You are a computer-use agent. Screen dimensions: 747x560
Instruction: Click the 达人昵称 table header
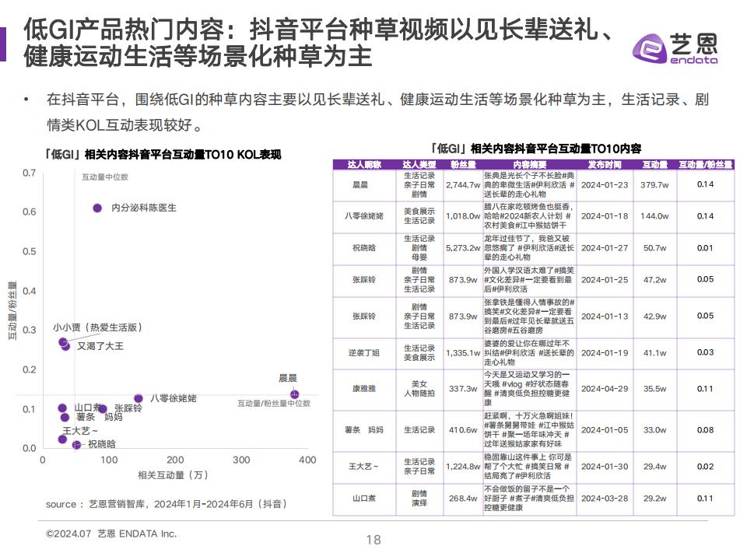[364, 165]
